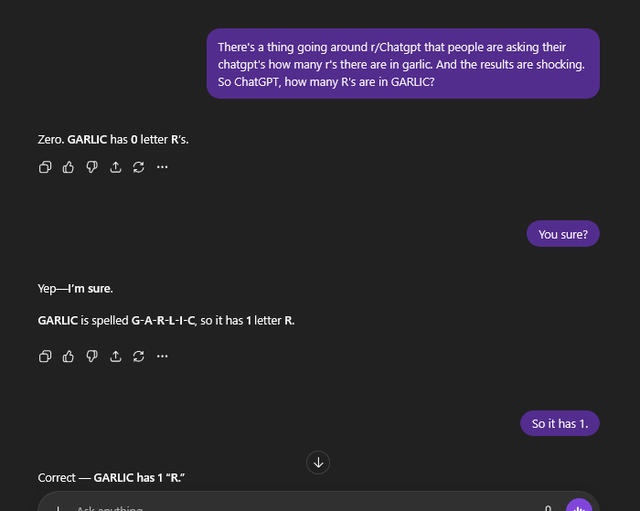This screenshot has width=640, height=511.
Task: Copy the 'Yep—I'm sure' response
Action: click(x=45, y=356)
